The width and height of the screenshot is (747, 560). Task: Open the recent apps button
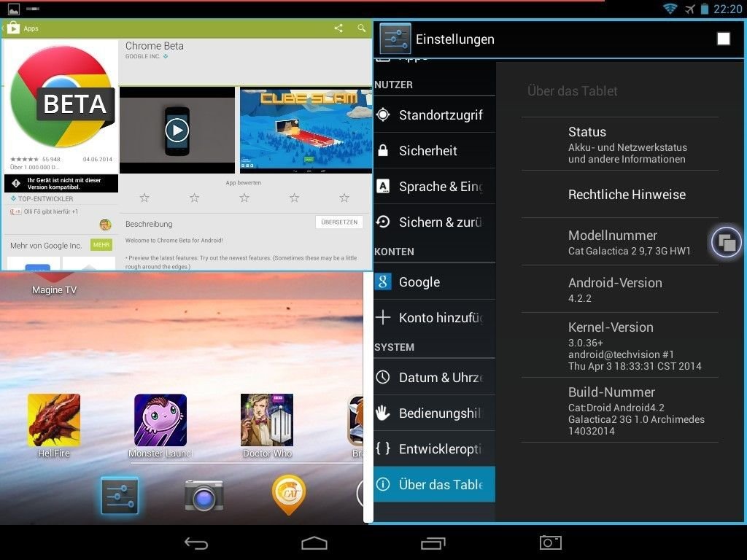coord(433,542)
